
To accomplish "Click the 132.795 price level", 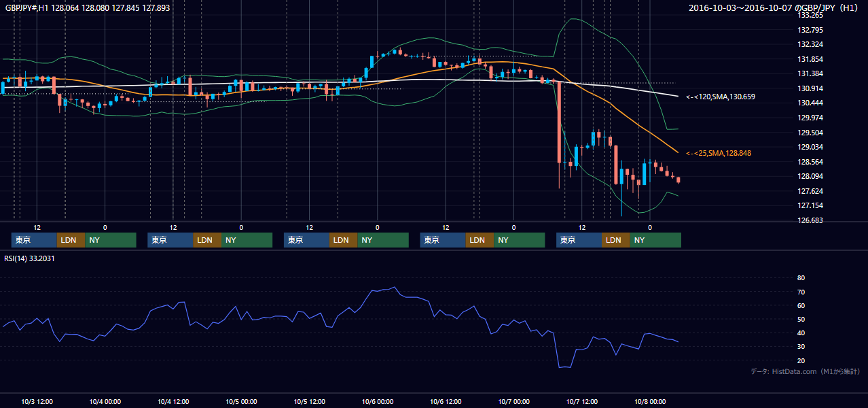I will (810, 30).
